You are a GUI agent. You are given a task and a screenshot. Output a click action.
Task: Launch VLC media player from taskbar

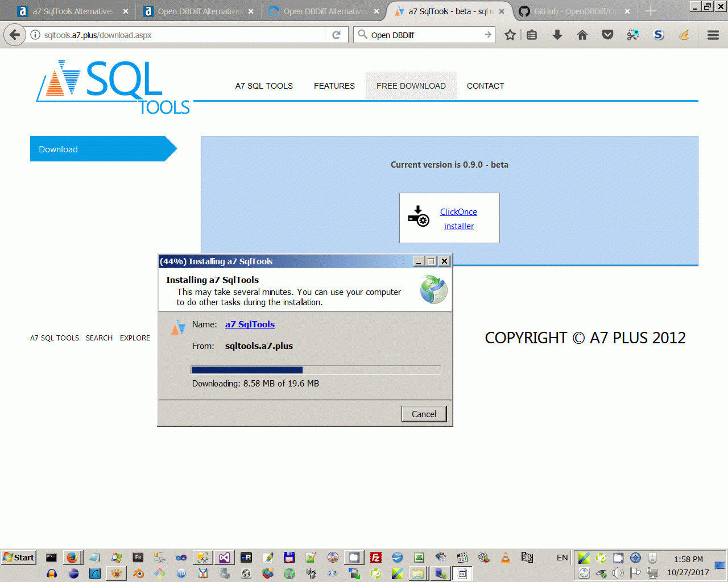505,558
